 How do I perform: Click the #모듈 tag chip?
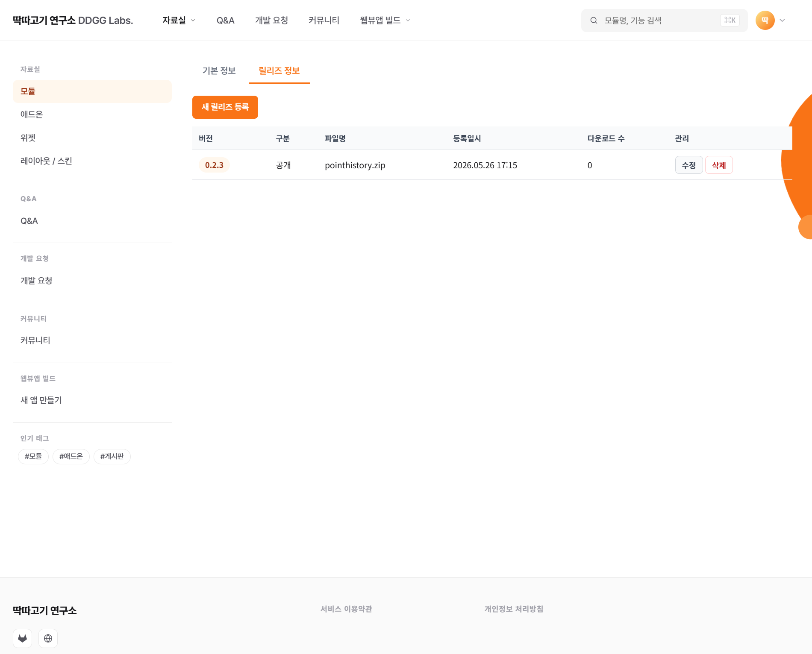tap(33, 457)
